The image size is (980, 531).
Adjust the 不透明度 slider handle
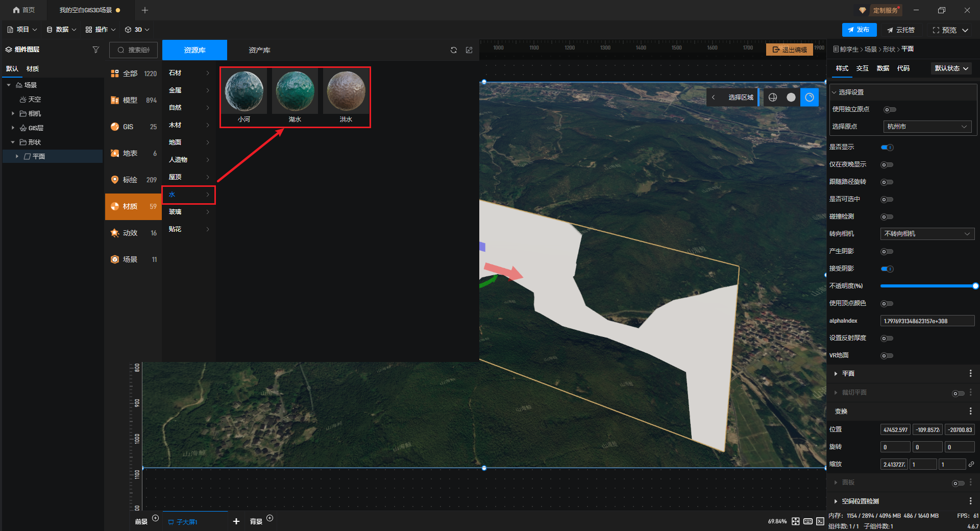click(x=975, y=286)
